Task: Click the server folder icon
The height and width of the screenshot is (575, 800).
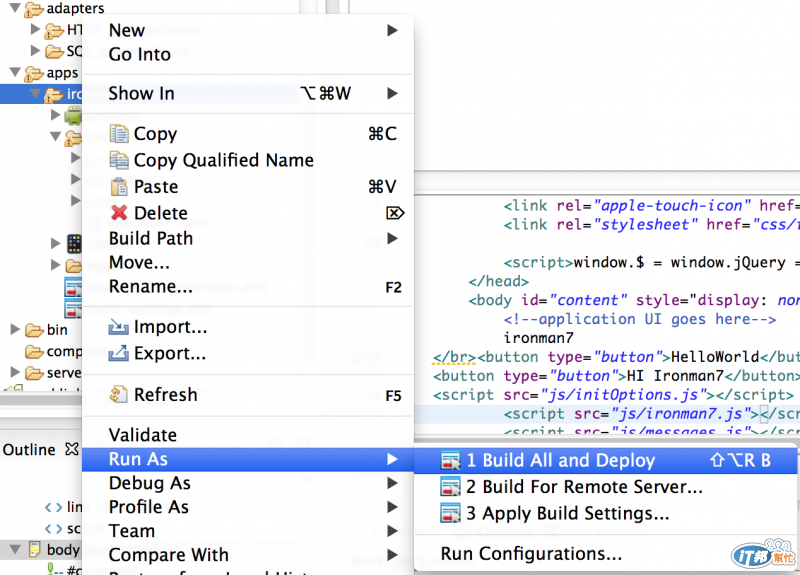Action: tap(34, 373)
